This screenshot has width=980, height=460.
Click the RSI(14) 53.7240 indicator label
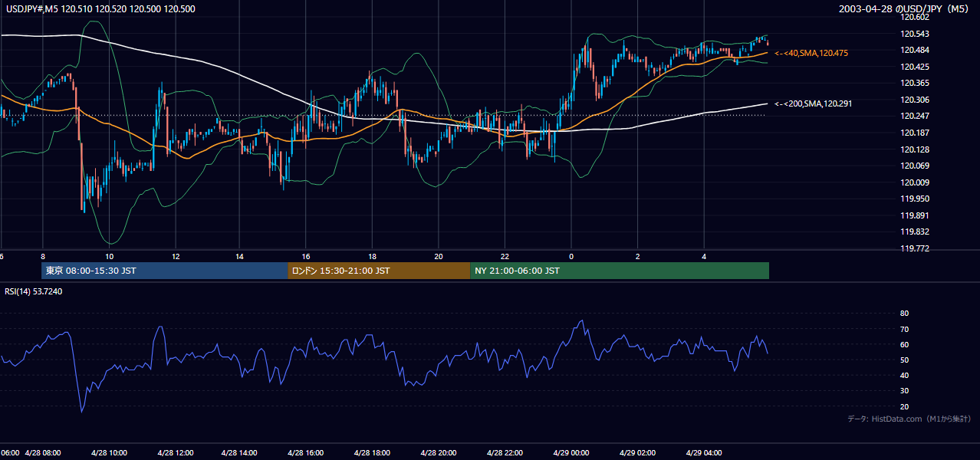(x=33, y=291)
